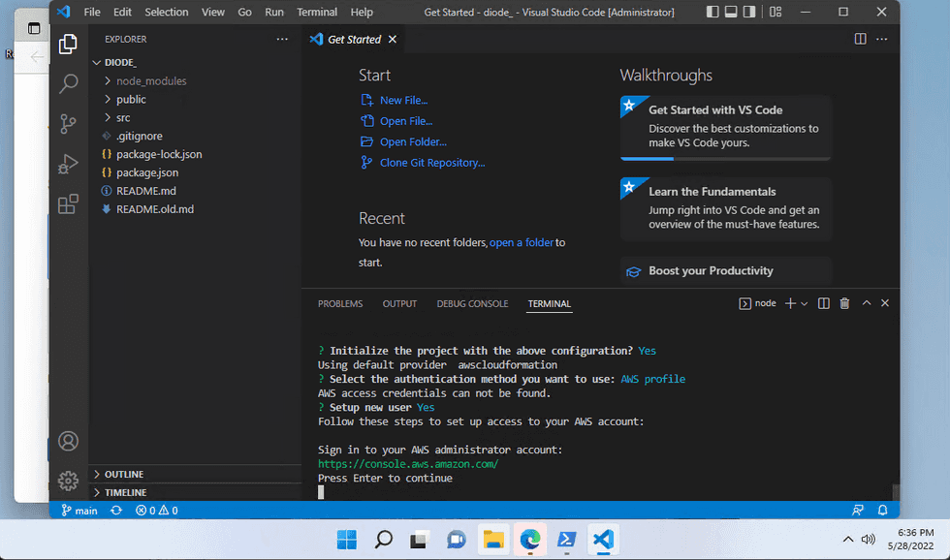Open the Customize Layout button

click(776, 12)
